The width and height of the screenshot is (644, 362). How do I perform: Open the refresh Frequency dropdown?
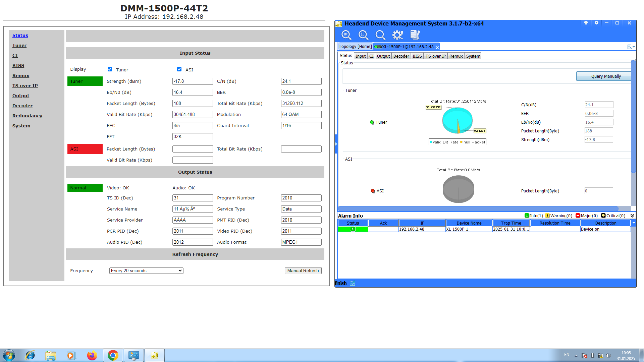click(x=146, y=270)
